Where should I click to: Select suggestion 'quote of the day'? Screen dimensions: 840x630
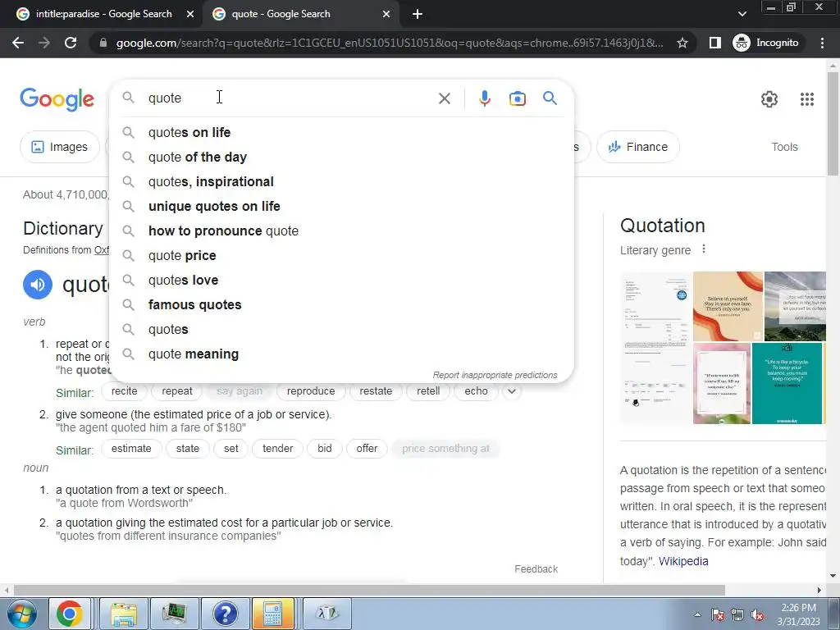pos(341,157)
